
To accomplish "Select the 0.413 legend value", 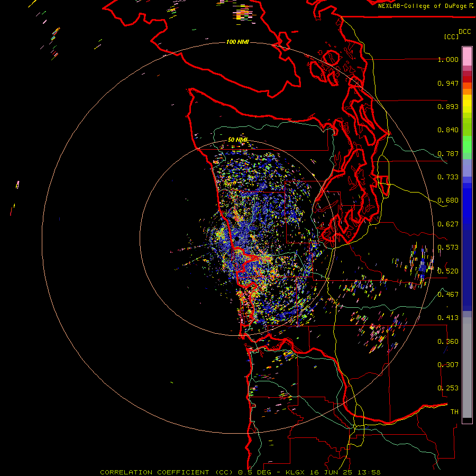I will click(x=448, y=318).
